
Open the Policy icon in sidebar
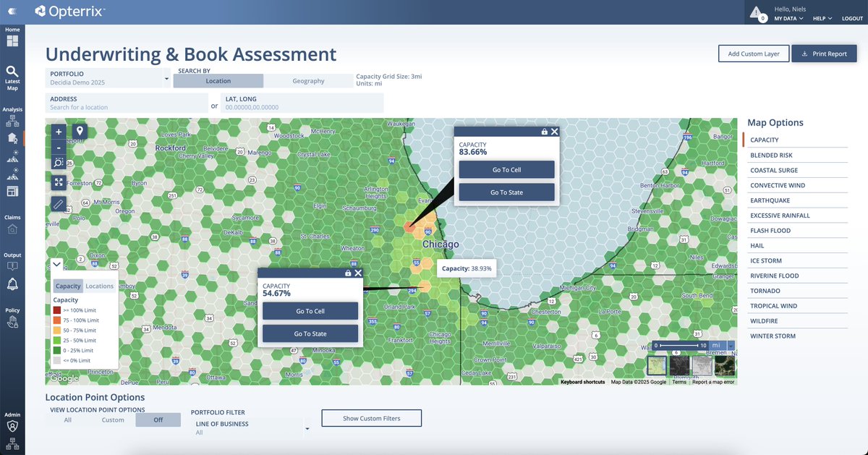point(12,323)
